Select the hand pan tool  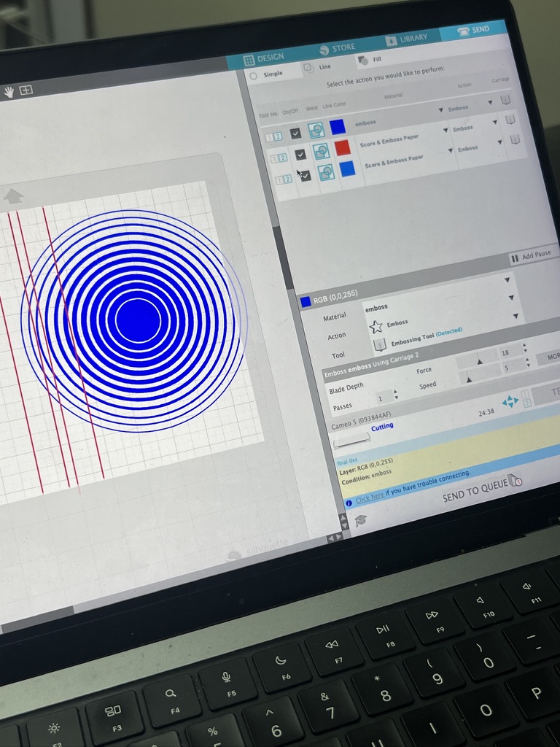tap(9, 91)
